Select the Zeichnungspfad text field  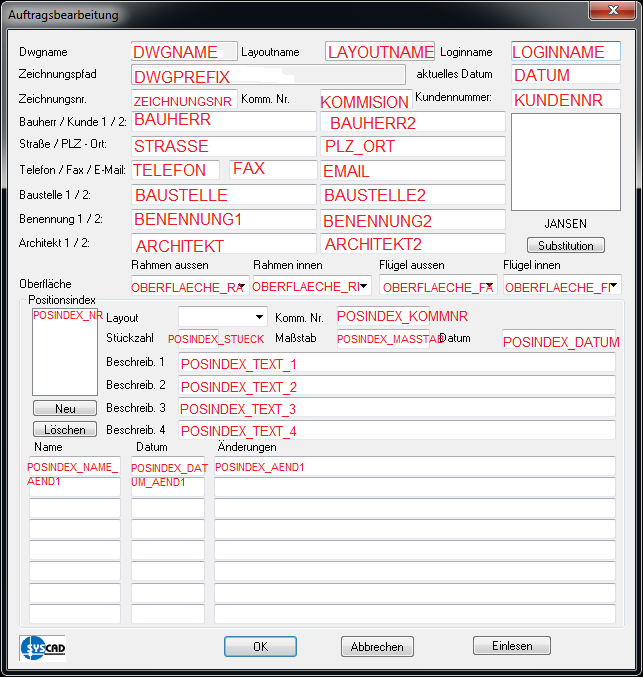tap(268, 75)
